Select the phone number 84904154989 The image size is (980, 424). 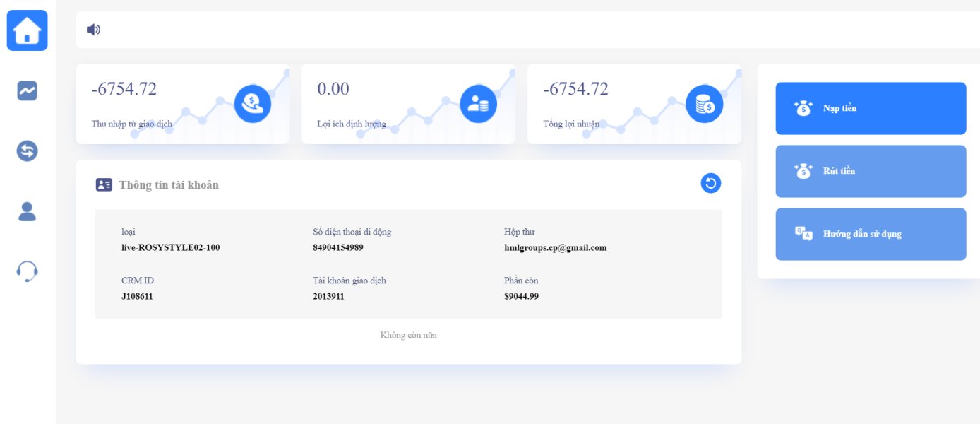click(338, 248)
